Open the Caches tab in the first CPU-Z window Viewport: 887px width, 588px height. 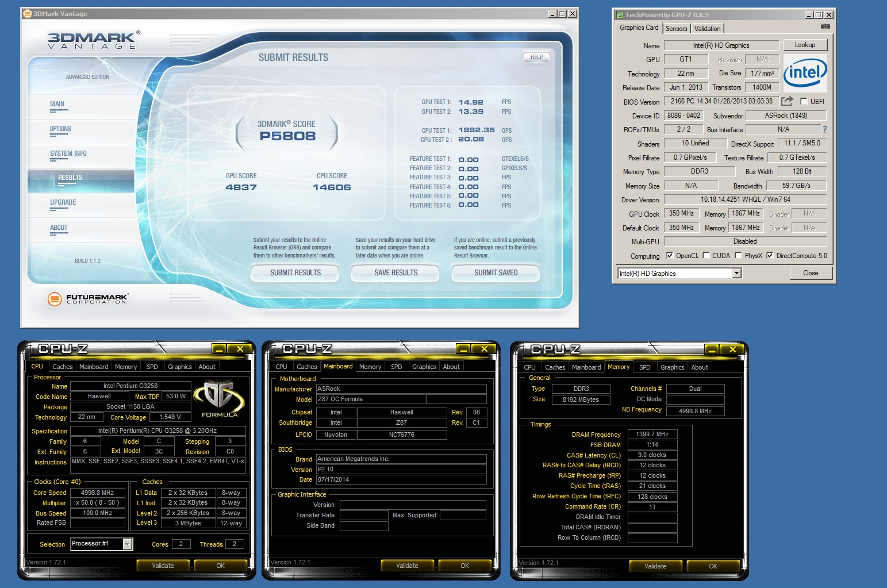tap(62, 367)
